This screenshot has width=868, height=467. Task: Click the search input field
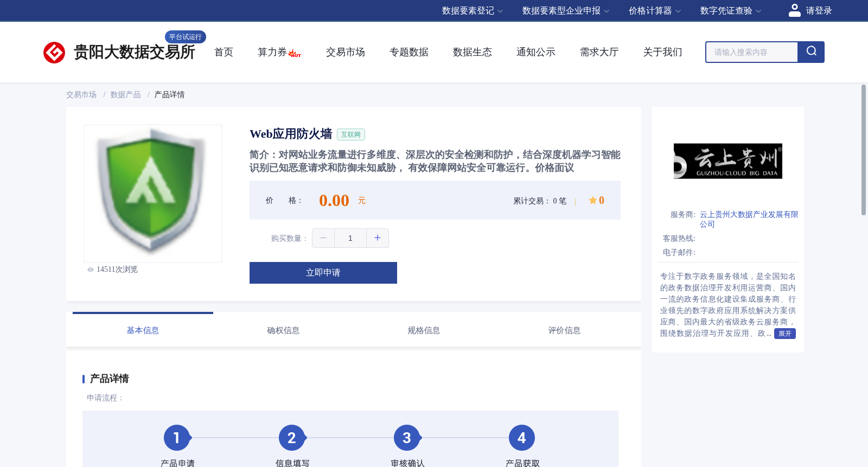752,52
